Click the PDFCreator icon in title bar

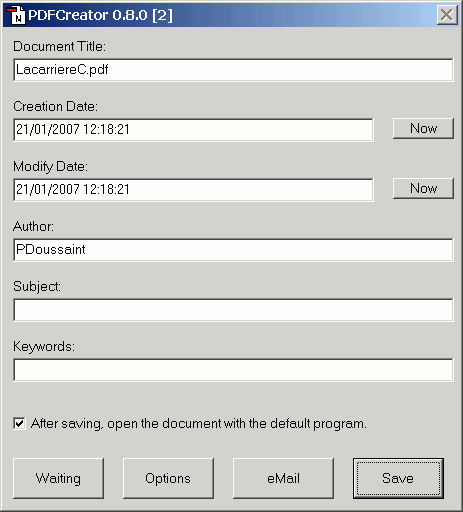pyautogui.click(x=16, y=15)
